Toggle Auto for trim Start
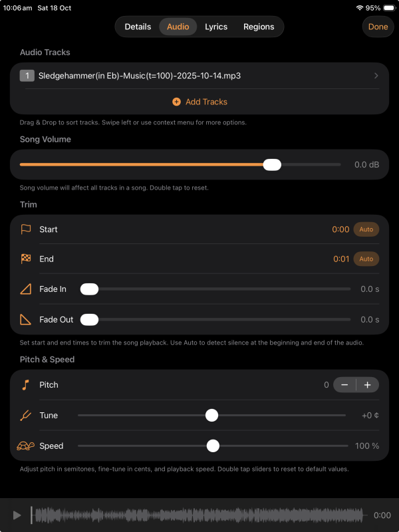The image size is (399, 532). 366,229
